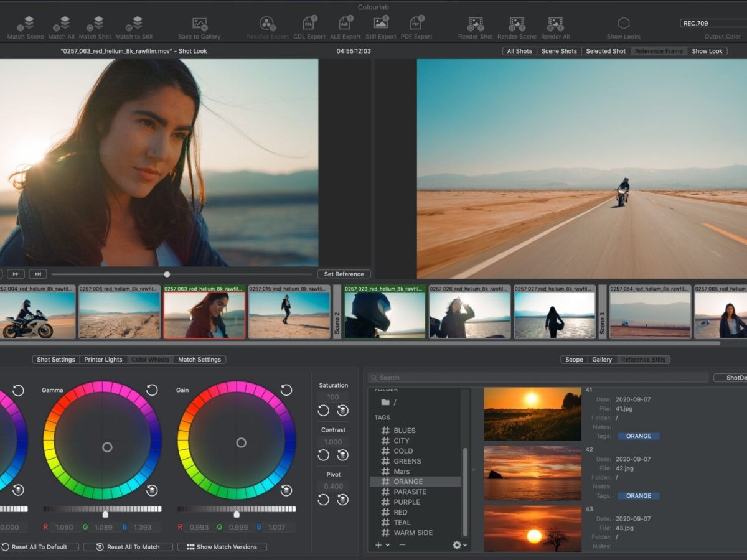747x560 pixels.
Task: Export a PDF with PDF Export icon
Action: (416, 24)
